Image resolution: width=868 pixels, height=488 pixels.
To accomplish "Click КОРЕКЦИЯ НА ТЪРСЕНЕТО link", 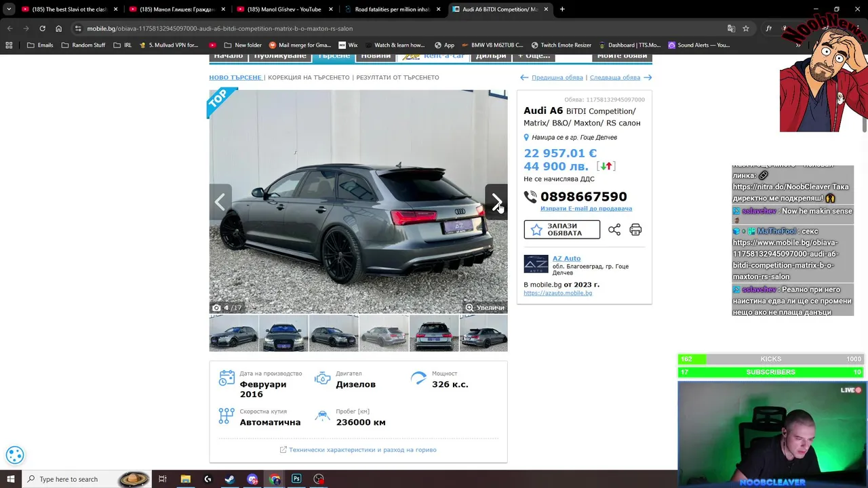I will [x=309, y=77].
